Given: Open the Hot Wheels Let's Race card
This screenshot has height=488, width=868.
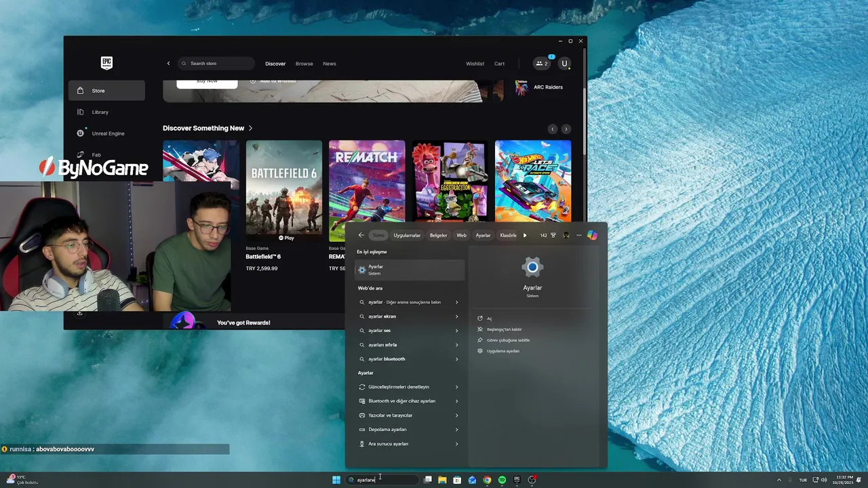Looking at the screenshot, I should pyautogui.click(x=533, y=181).
